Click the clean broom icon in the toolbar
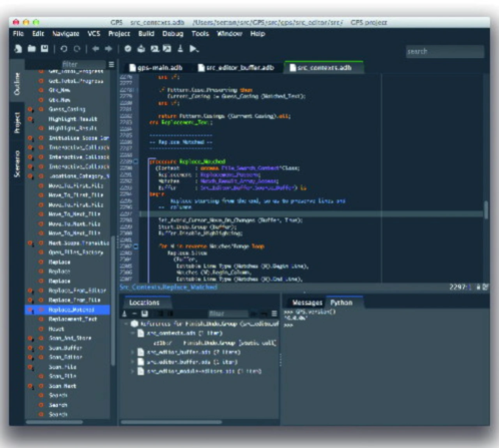The width and height of the screenshot is (499, 448). point(180,49)
